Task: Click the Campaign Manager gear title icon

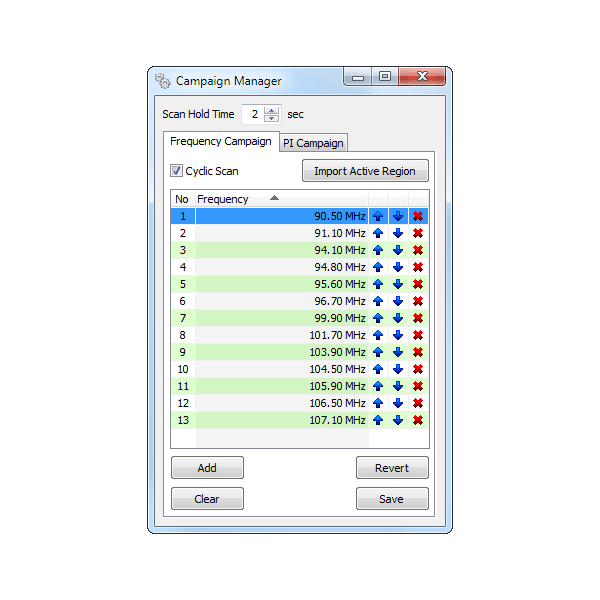Action: (x=163, y=81)
